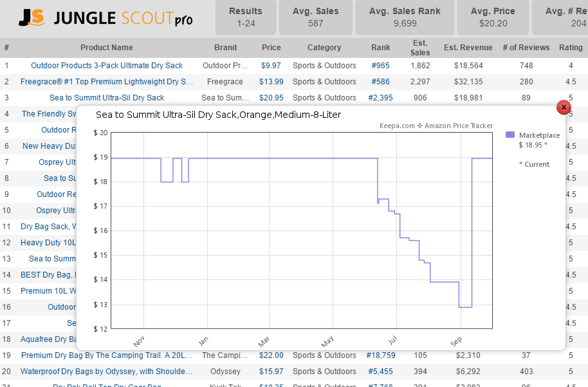Click the $13.99 price link
Screen dimensions: 588x387
point(271,82)
